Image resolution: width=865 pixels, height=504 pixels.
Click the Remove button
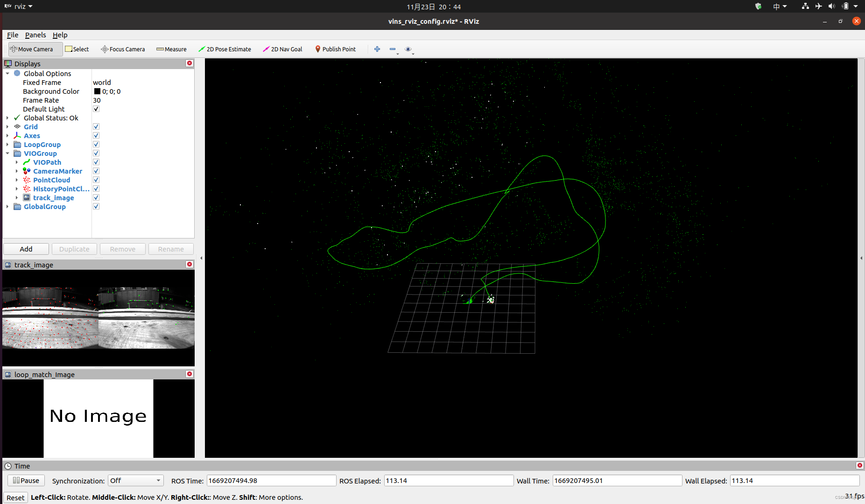[x=123, y=249]
